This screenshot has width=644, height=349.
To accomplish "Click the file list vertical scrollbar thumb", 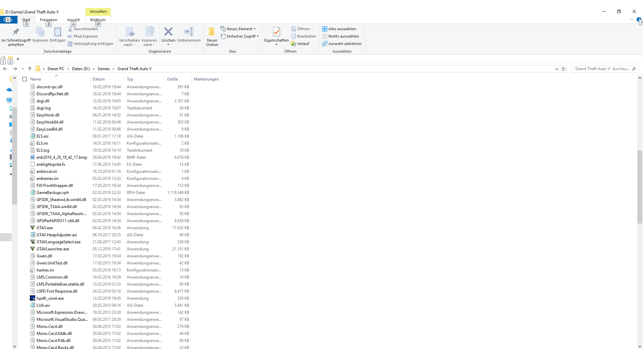I will [640, 187].
